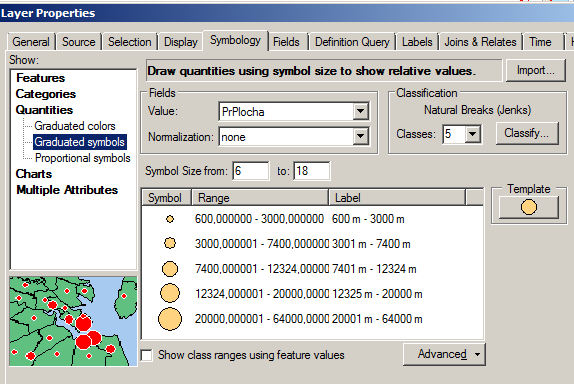574x384 pixels.
Task: Choose Graduated colors option
Action: (75, 126)
